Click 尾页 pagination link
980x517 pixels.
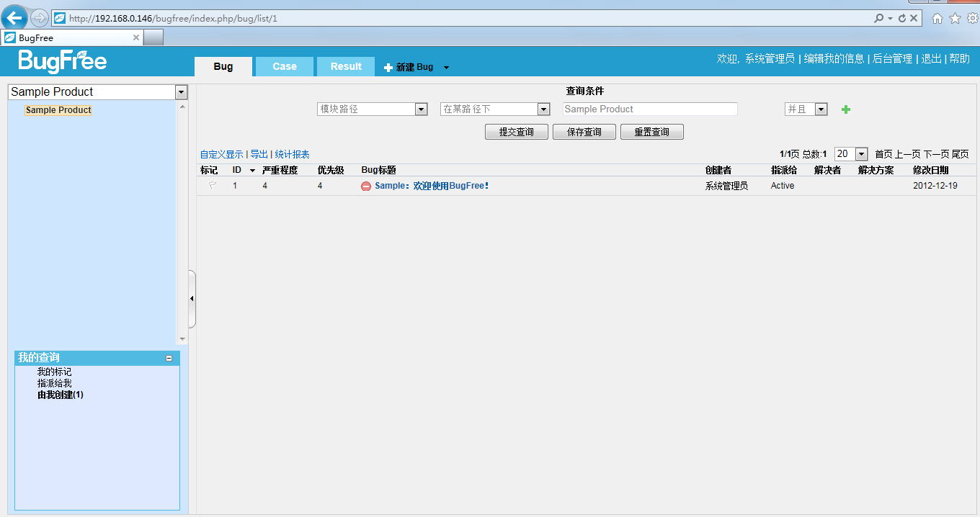point(961,154)
